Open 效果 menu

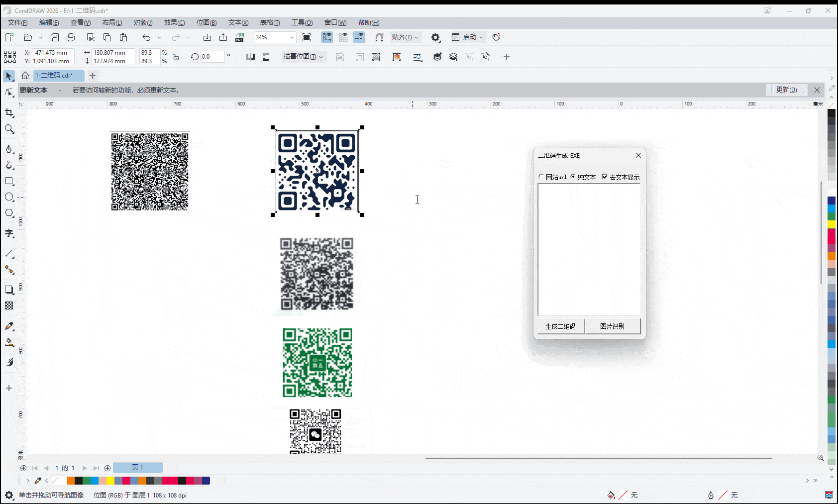coord(174,22)
